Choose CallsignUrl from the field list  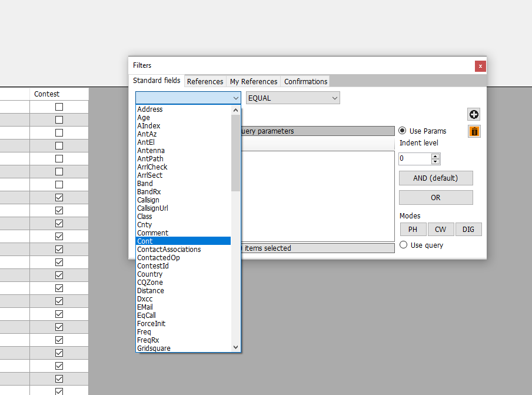click(183, 208)
